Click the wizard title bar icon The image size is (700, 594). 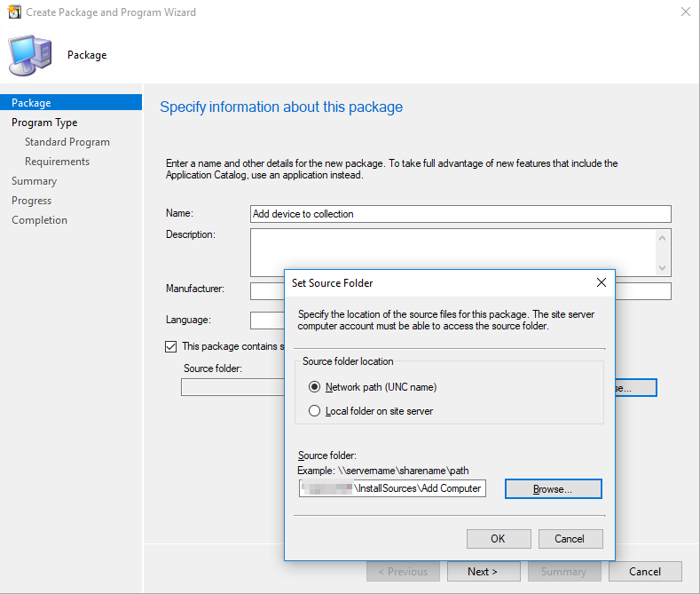[13, 12]
